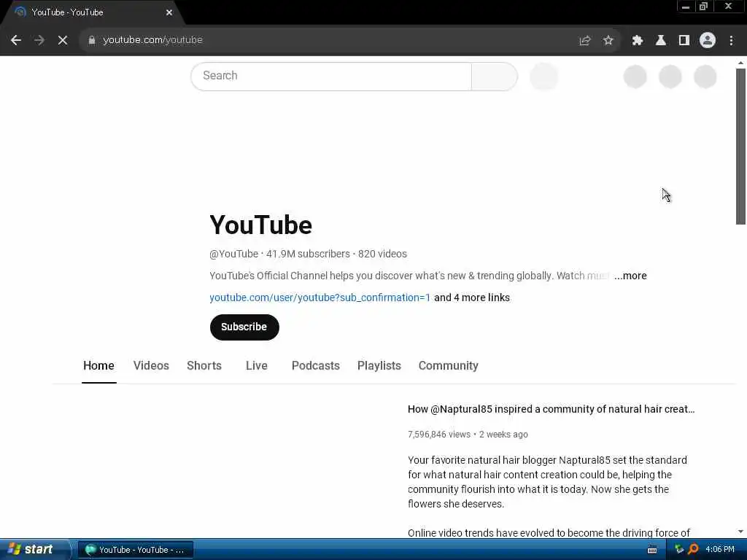The image size is (747, 560).
Task: Toggle the browser side panel icon
Action: tap(684, 41)
